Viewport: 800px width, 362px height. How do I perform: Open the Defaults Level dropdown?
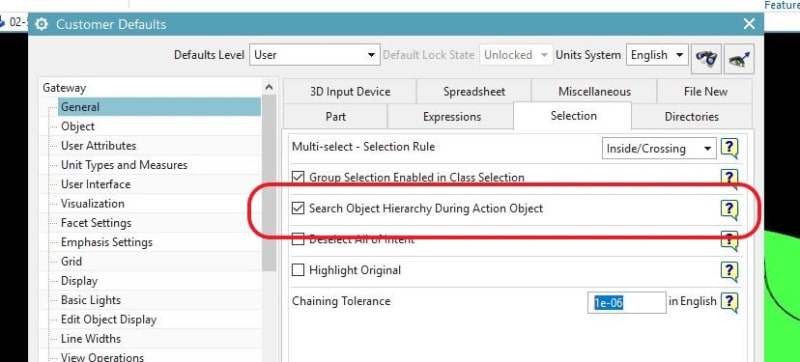point(314,55)
